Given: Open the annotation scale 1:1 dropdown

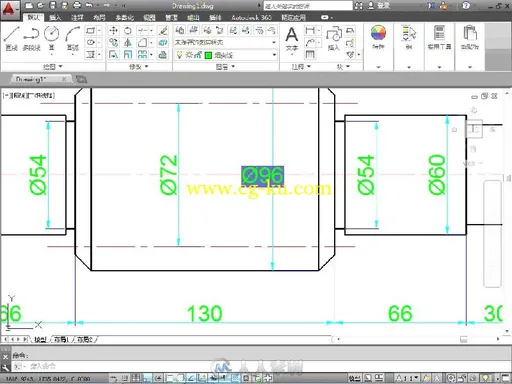Looking at the screenshot, I should pyautogui.click(x=407, y=378).
